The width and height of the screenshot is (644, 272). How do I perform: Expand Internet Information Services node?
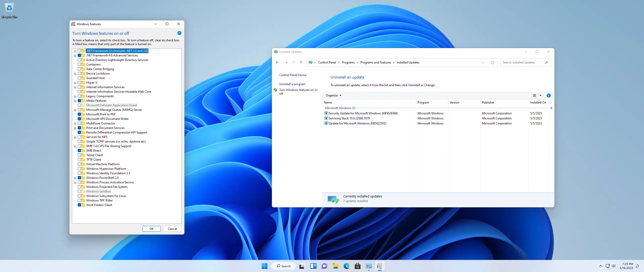click(75, 87)
